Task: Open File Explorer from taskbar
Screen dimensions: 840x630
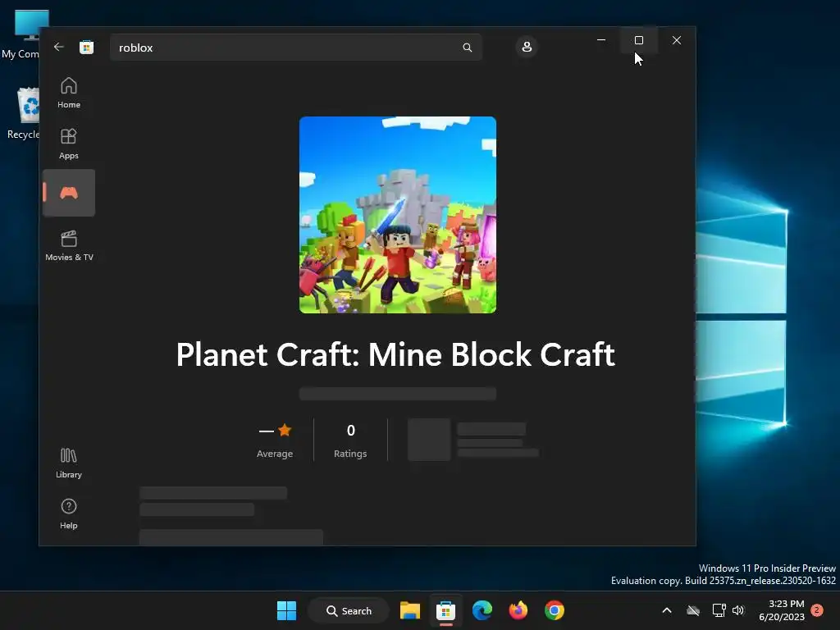Action: point(410,610)
